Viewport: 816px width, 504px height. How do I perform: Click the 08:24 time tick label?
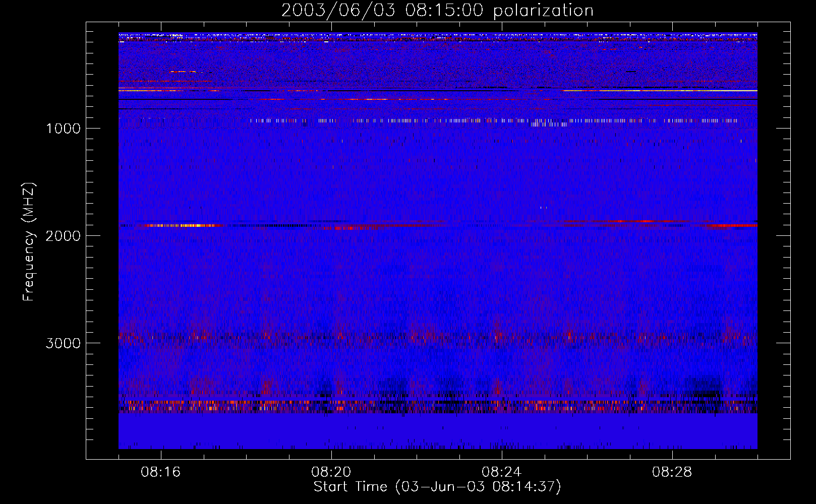coord(502,472)
